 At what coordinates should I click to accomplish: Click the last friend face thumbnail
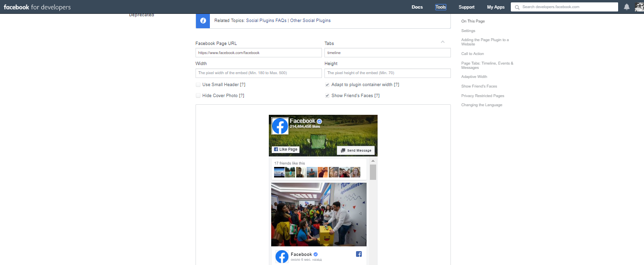click(x=355, y=172)
